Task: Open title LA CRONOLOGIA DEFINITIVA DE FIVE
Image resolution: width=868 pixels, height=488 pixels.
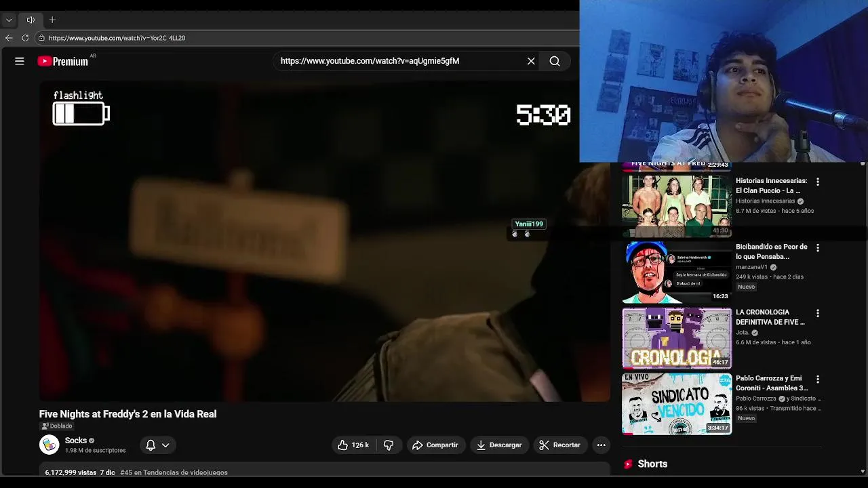Action: pyautogui.click(x=770, y=317)
